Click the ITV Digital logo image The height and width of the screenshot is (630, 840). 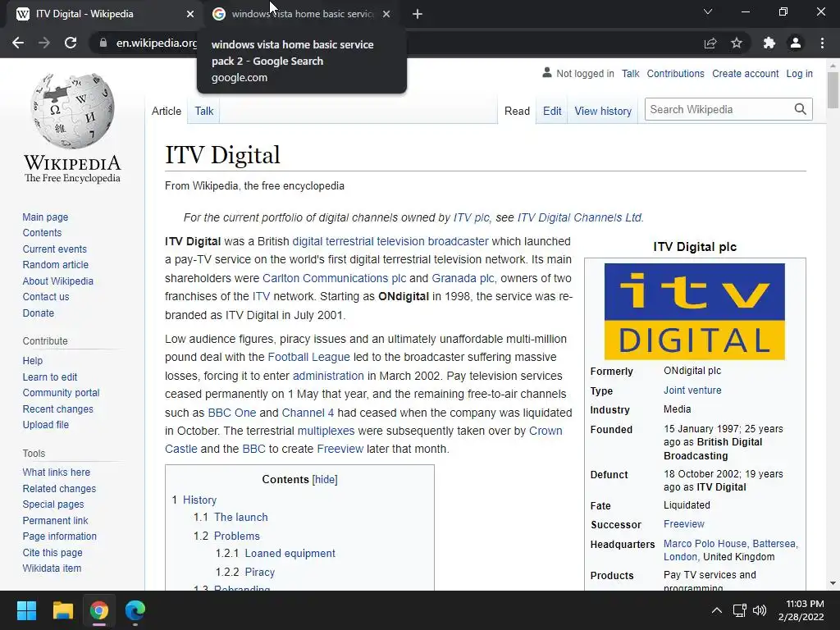pos(695,311)
